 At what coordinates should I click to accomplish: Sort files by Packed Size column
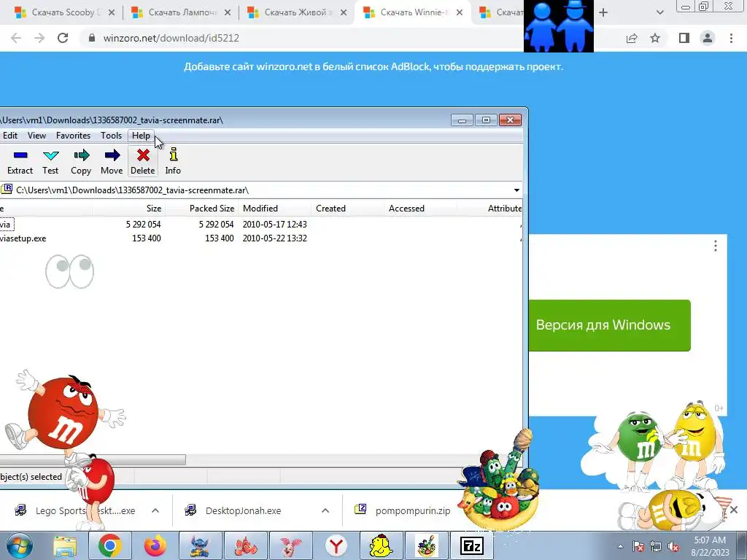click(x=201, y=209)
